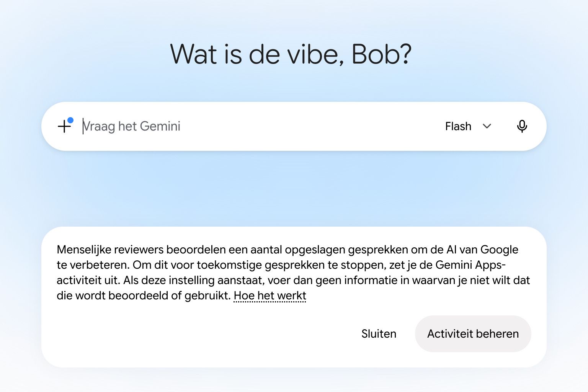Open the plus attachment menu
Image resolution: width=588 pixels, height=392 pixels.
pos(65,126)
